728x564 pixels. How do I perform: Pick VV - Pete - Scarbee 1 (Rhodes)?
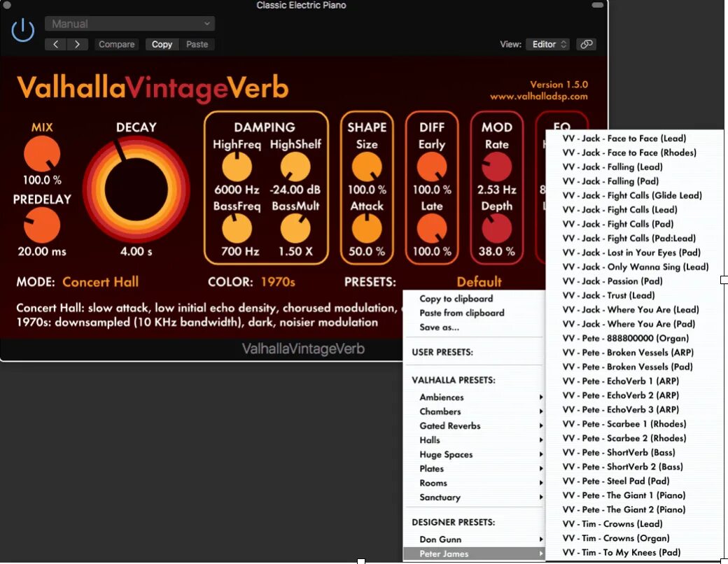(635, 424)
